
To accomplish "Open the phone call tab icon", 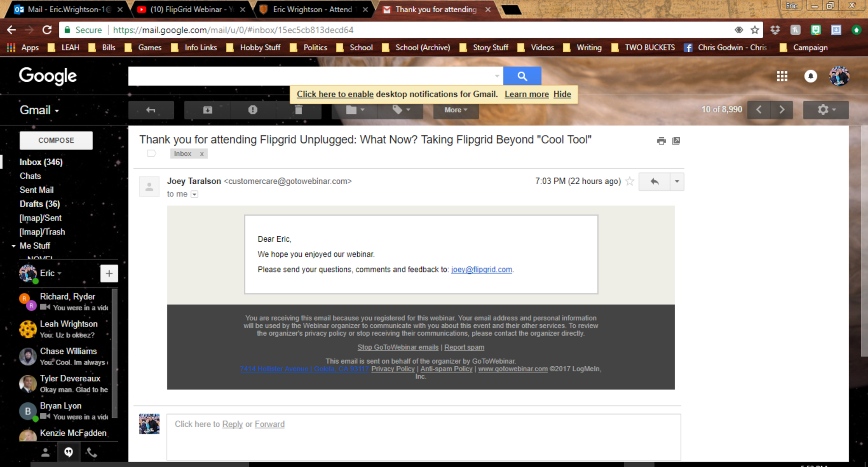I will (x=92, y=453).
